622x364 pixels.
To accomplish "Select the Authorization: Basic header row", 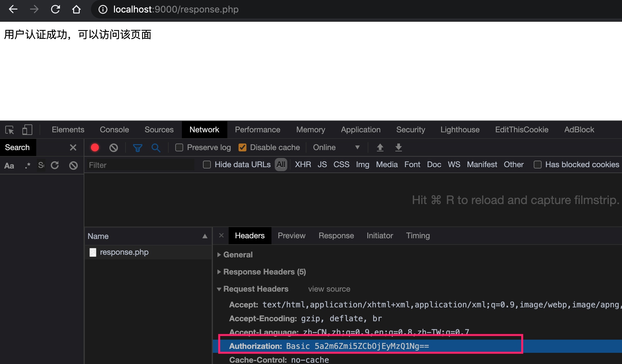I will click(x=417, y=346).
